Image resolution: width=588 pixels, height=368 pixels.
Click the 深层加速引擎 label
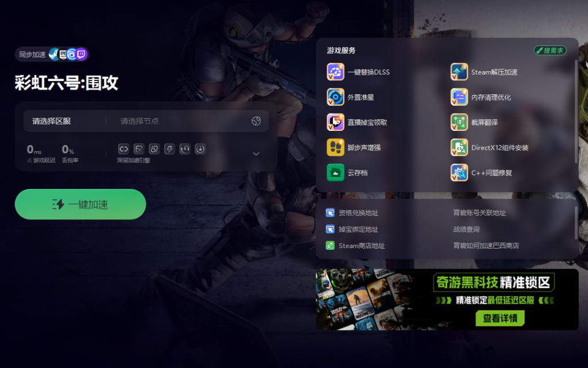(x=133, y=160)
